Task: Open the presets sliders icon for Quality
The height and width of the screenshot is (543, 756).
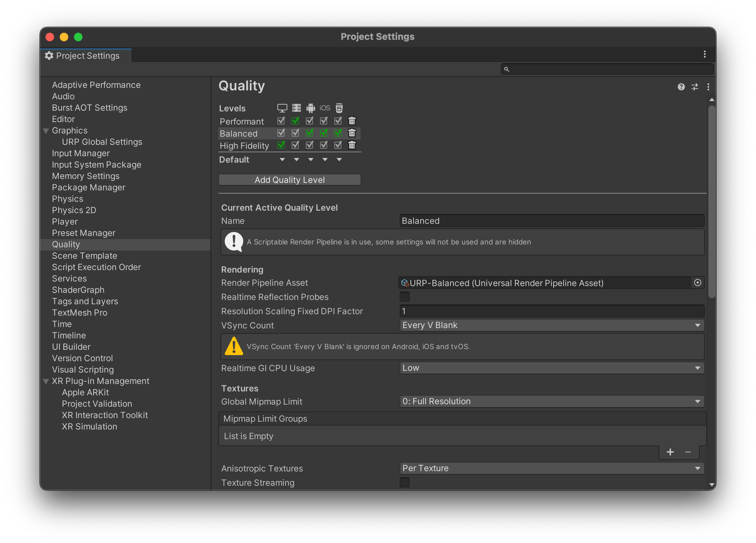Action: (694, 87)
